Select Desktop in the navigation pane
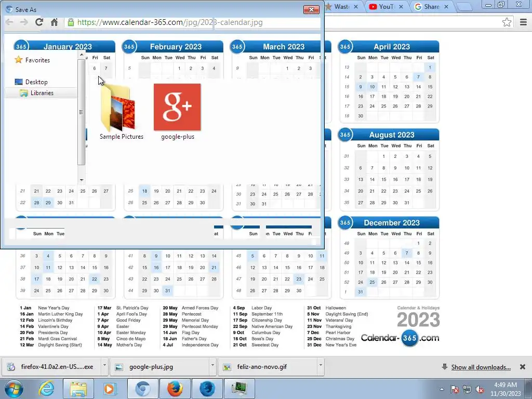This screenshot has width=532, height=399. click(x=31, y=82)
